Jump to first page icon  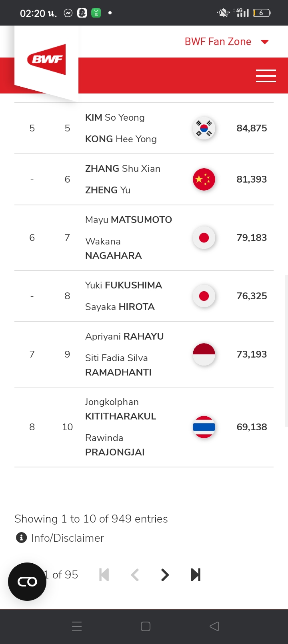(104, 575)
